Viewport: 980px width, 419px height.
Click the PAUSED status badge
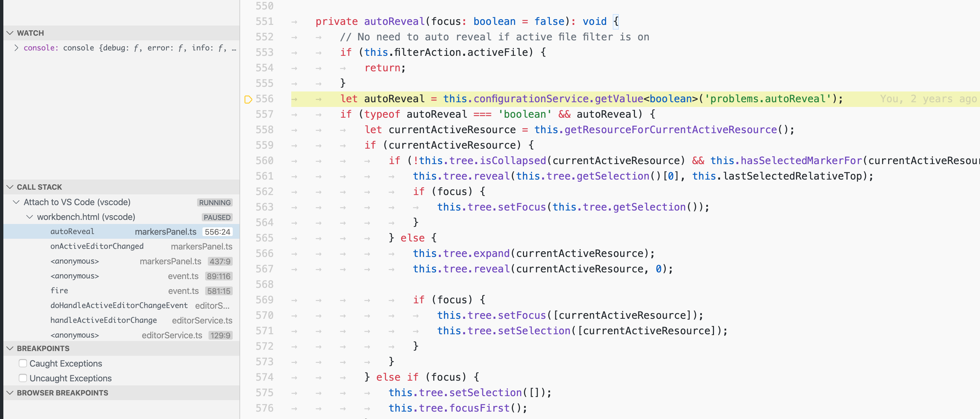click(217, 217)
